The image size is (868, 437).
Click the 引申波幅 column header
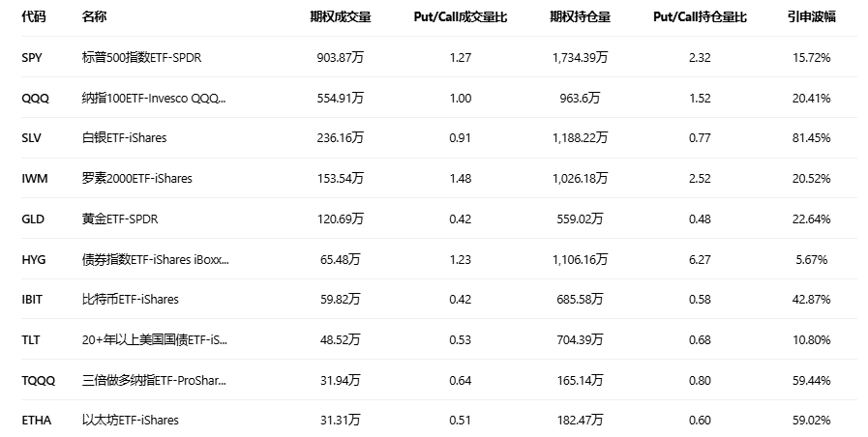pyautogui.click(x=811, y=17)
